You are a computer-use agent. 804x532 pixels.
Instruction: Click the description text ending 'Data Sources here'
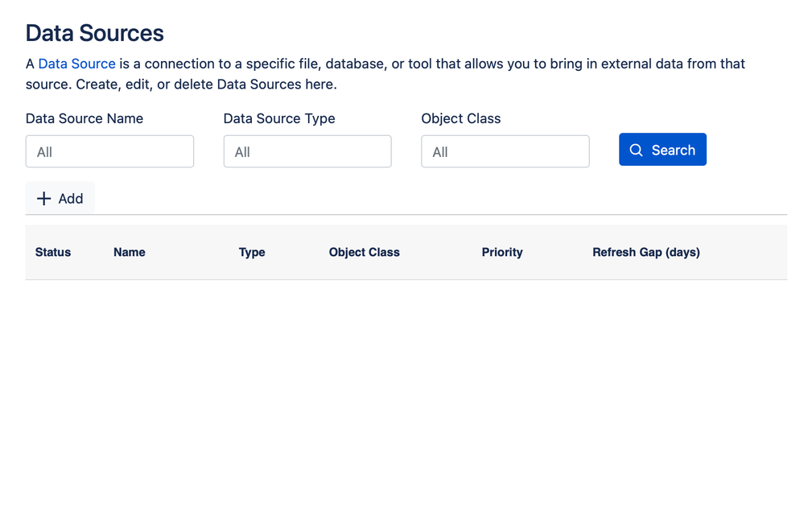tap(182, 85)
